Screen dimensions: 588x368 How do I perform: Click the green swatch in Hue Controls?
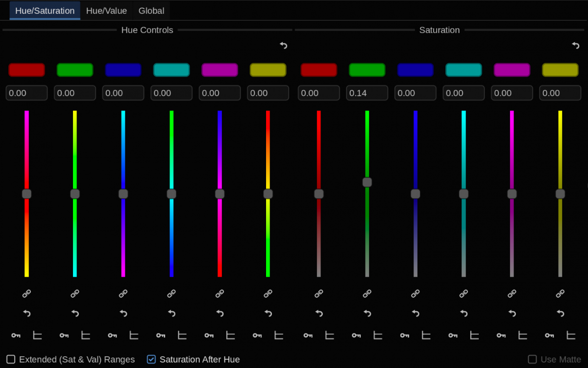click(75, 70)
